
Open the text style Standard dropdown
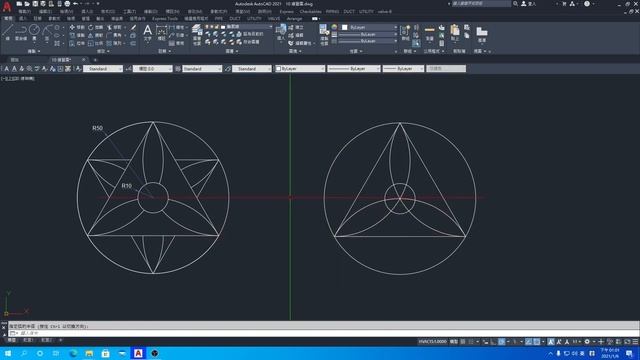click(x=103, y=69)
